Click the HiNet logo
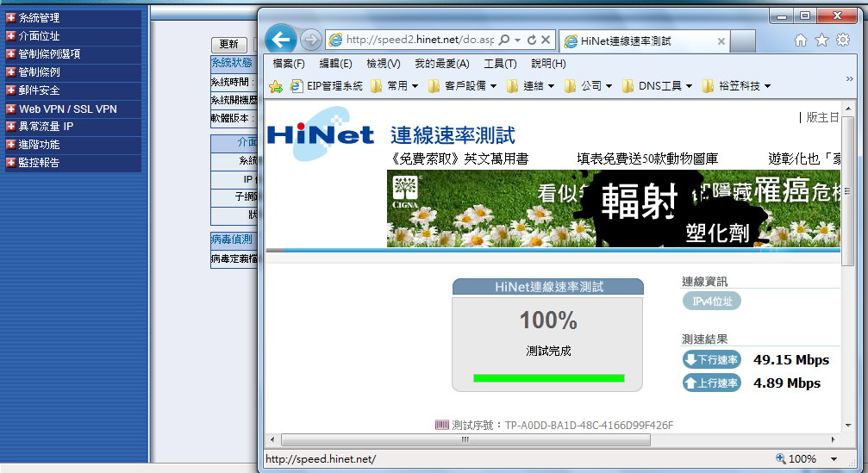This screenshot has width=868, height=473. [321, 134]
